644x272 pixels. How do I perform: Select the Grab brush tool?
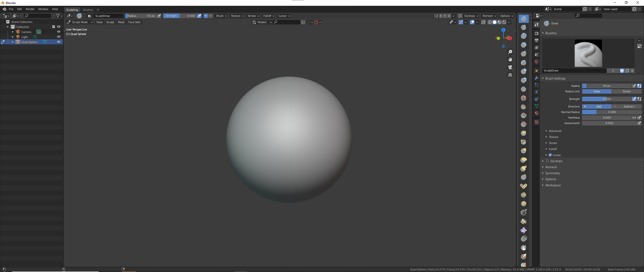tap(524, 151)
